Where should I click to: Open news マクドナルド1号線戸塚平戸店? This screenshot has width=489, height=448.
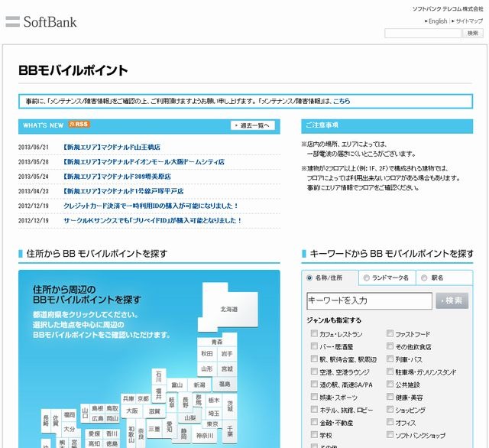(123, 191)
